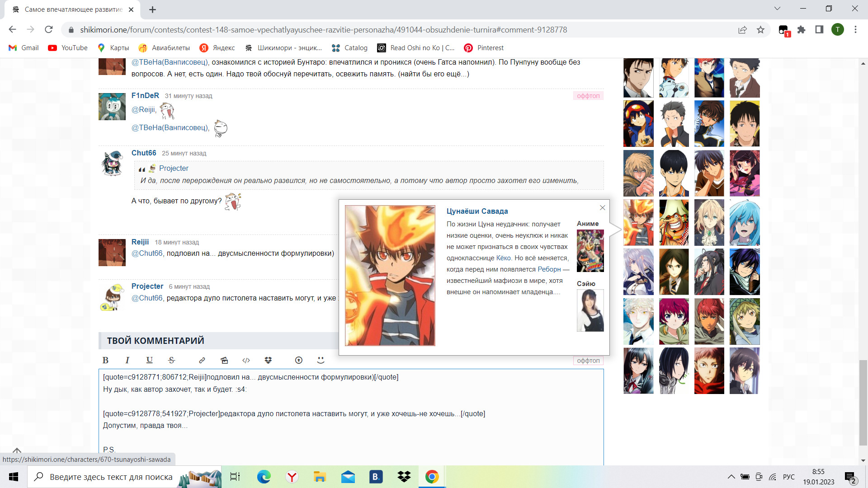
Task: Bookmark this page with star icon
Action: (x=760, y=30)
